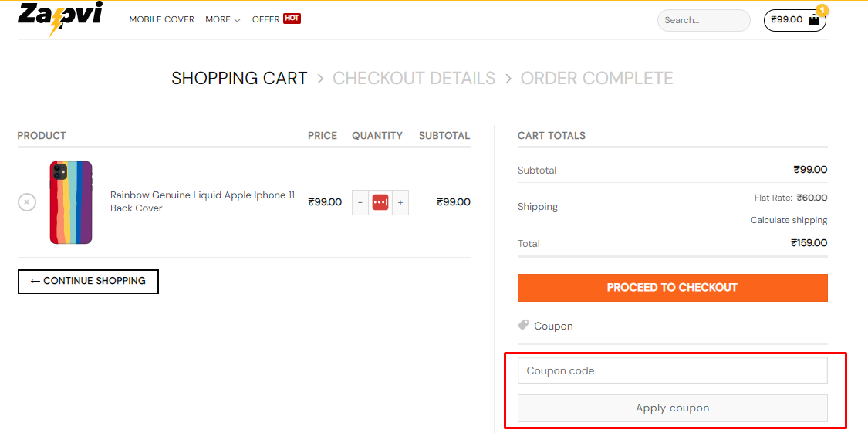Focus the Search field in header
Viewport: 868px width, 433px height.
coord(704,21)
